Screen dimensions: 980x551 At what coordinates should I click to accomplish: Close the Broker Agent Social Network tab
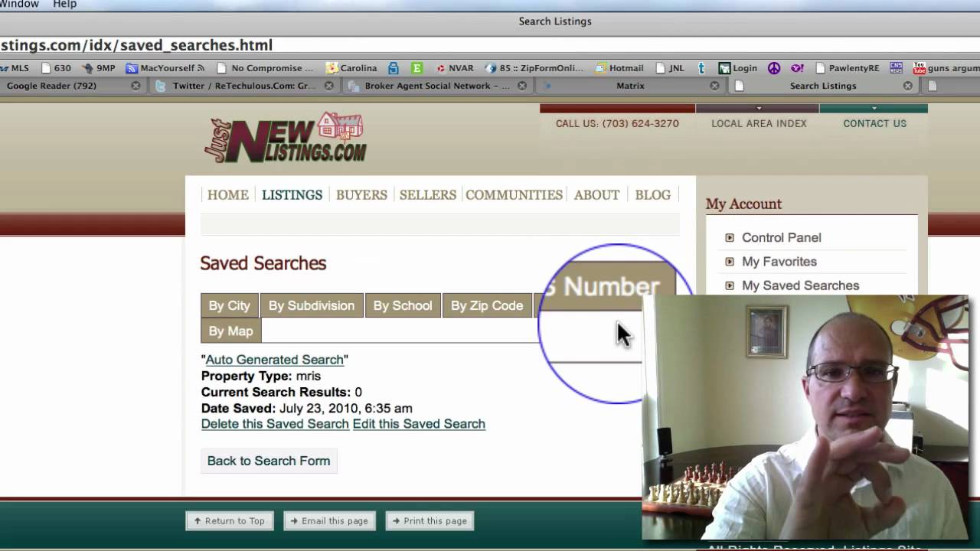(521, 86)
